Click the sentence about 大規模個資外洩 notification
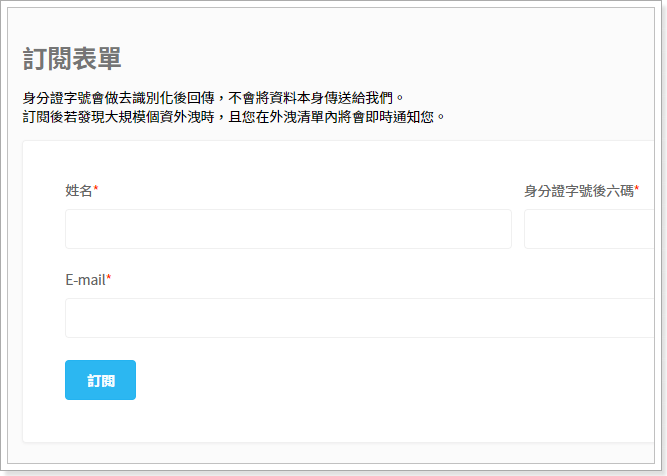667x476 pixels. [233, 116]
